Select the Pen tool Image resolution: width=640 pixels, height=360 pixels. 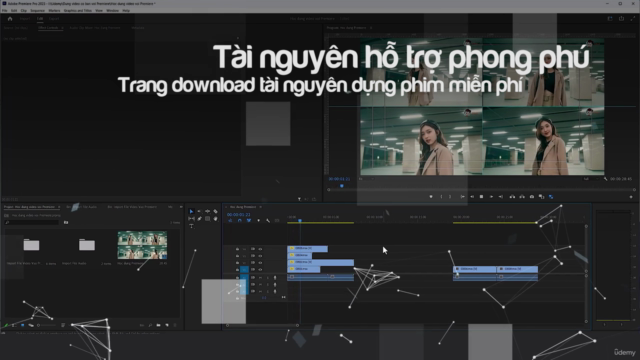point(199,219)
